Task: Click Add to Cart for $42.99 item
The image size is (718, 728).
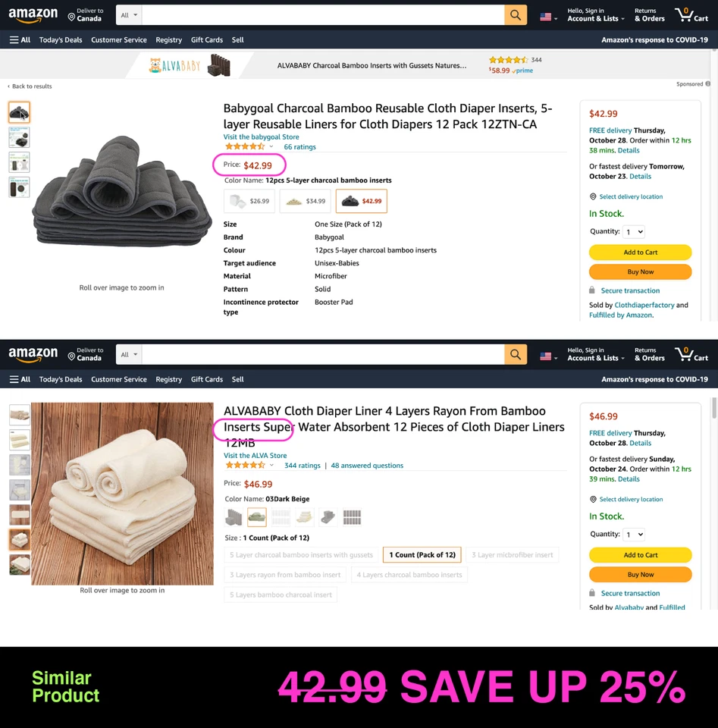Action: point(640,252)
